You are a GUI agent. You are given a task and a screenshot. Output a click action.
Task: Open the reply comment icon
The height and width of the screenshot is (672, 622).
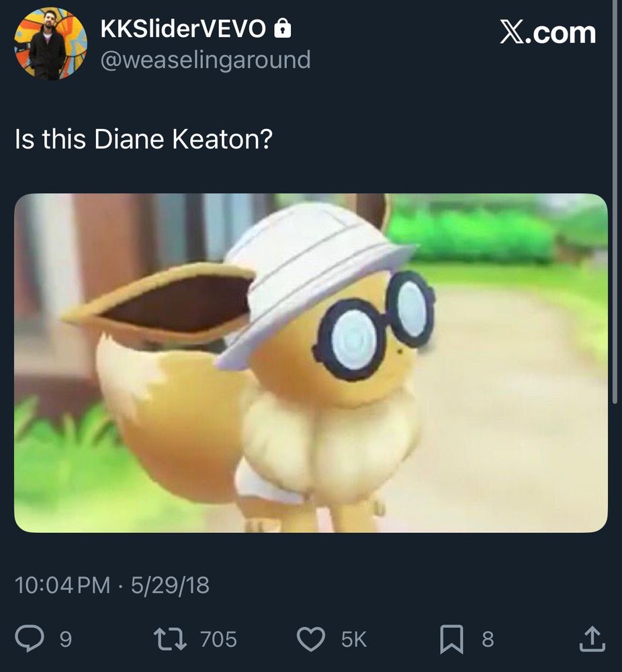pos(29,638)
